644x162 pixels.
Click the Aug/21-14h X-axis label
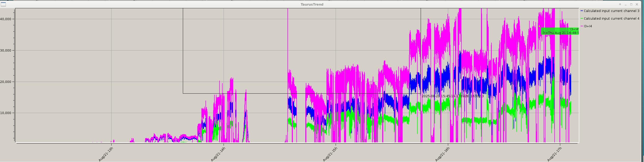point(218,154)
